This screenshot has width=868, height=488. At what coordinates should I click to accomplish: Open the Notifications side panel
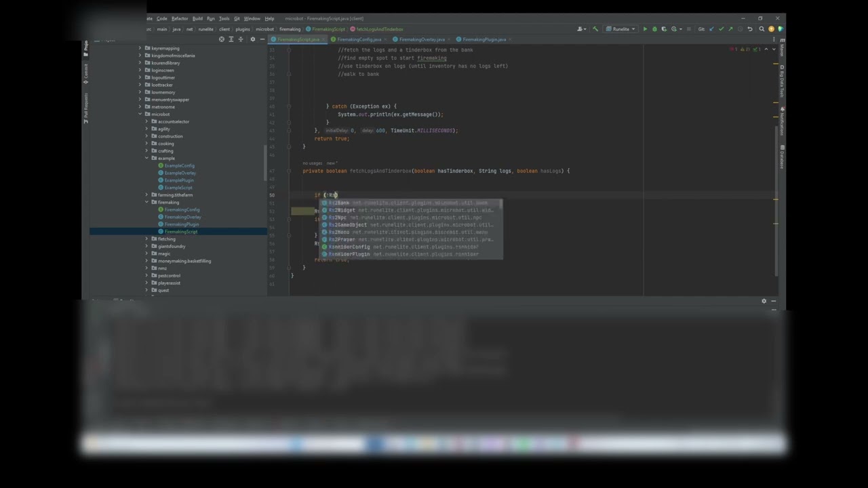point(782,121)
